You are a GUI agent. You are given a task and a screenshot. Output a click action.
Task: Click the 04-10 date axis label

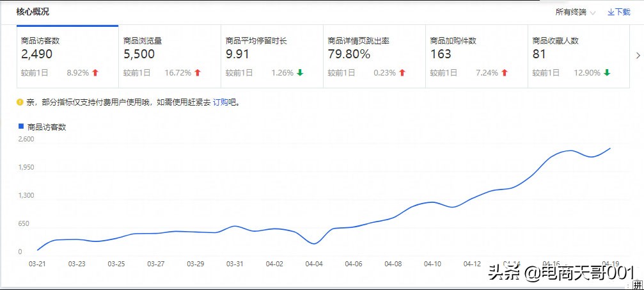pyautogui.click(x=432, y=264)
